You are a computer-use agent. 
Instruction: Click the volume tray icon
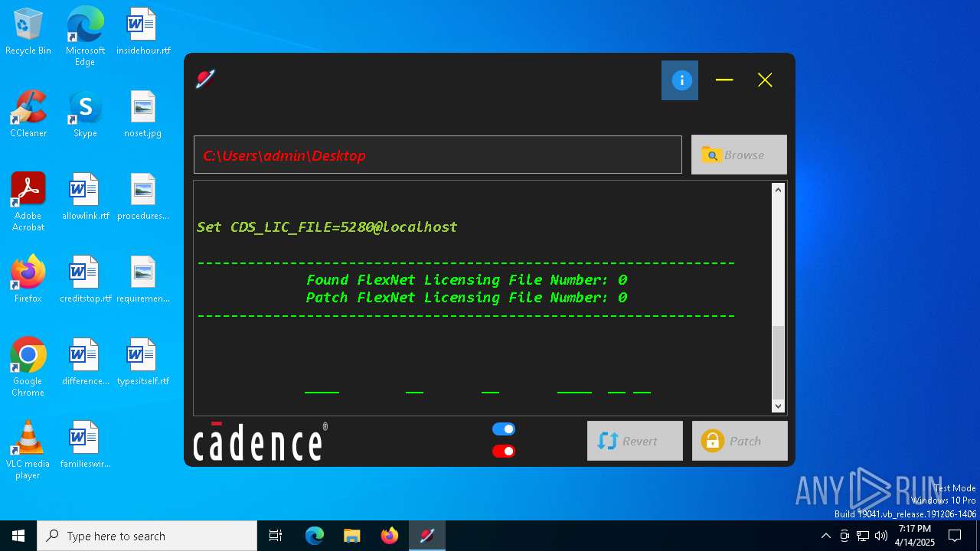coord(880,536)
